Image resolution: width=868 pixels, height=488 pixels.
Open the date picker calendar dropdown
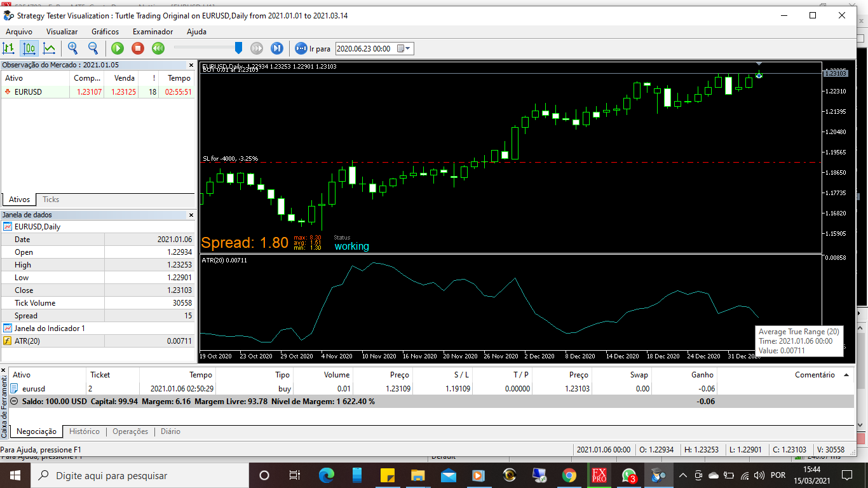click(404, 48)
